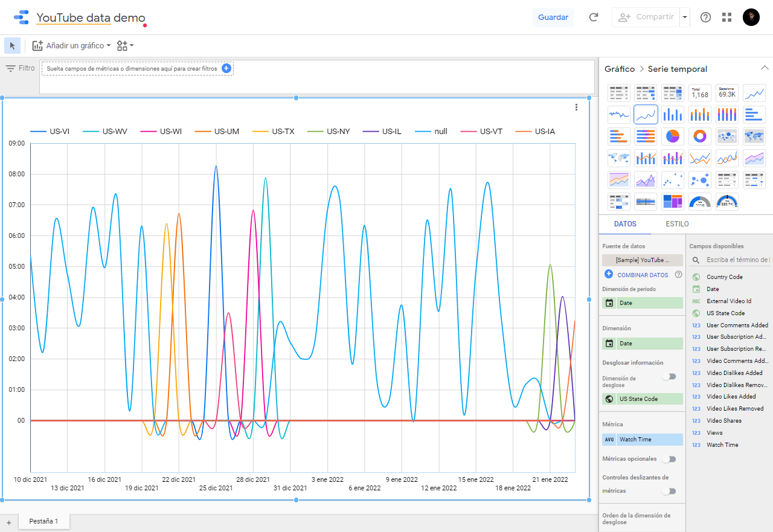Turn on Métricas opcionales switch

(669, 459)
